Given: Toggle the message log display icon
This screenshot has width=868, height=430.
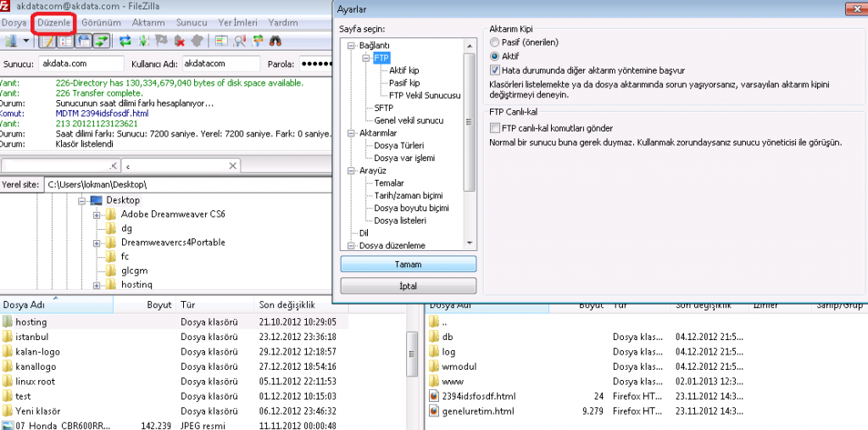Looking at the screenshot, I should [x=48, y=41].
